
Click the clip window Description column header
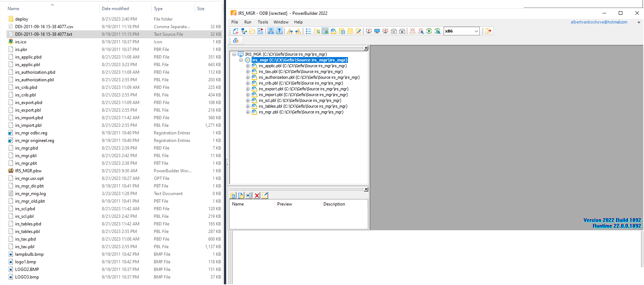[x=344, y=204]
